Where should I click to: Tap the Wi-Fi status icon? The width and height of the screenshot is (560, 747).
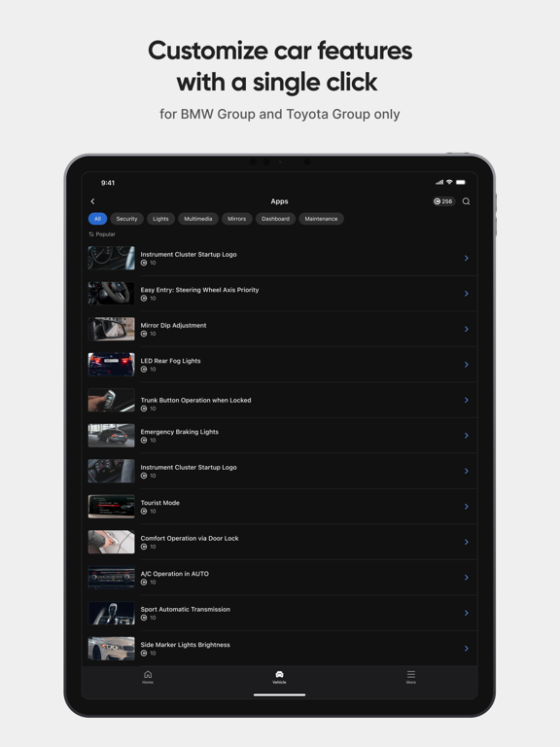(x=449, y=182)
